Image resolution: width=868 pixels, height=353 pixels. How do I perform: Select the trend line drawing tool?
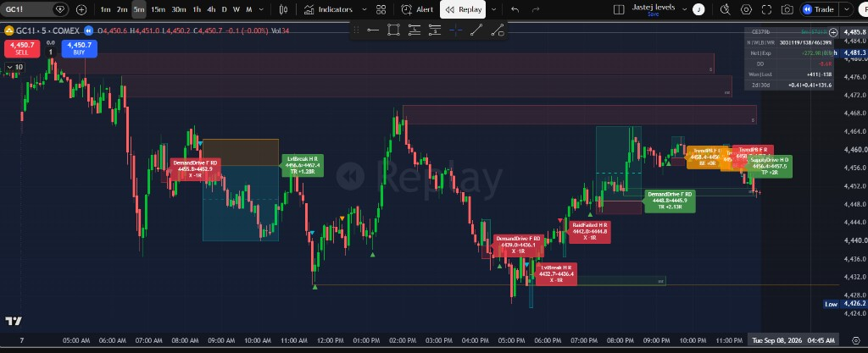pyautogui.click(x=476, y=30)
